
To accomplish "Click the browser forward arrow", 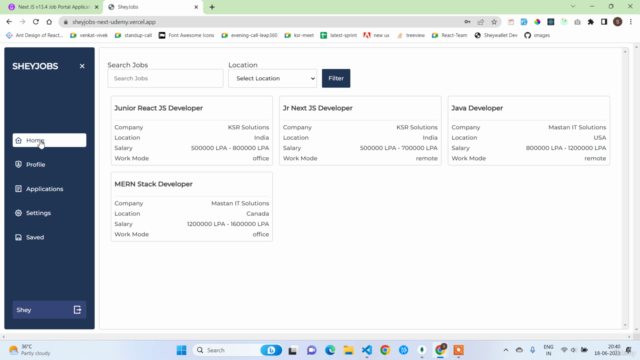I will click(22, 22).
